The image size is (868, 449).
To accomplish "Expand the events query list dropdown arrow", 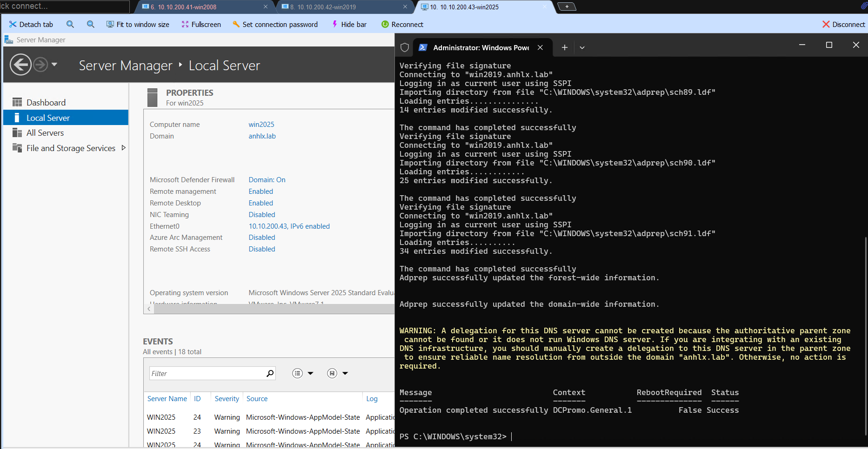I will coord(311,373).
